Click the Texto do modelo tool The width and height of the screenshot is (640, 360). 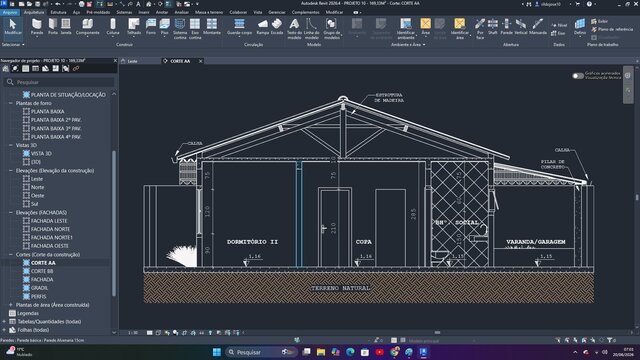click(294, 29)
